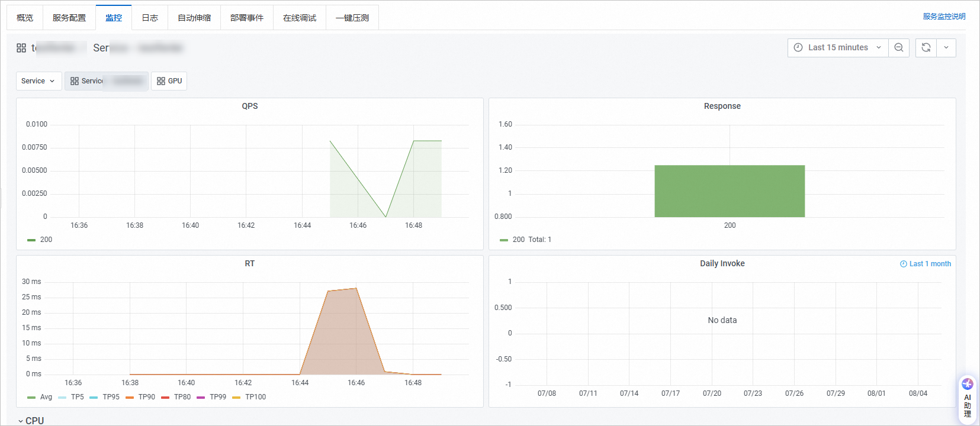Toggle the TP80 series in RT legend
980x426 pixels.
[x=176, y=397]
